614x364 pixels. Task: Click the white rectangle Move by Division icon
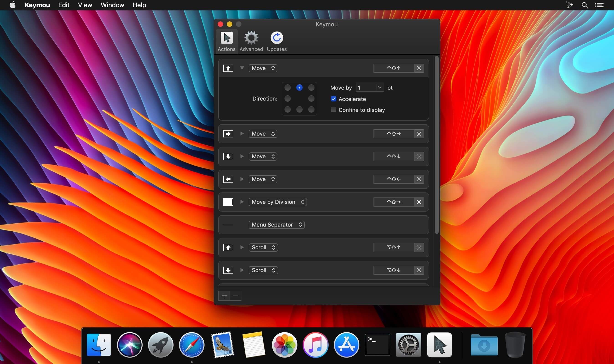click(228, 202)
